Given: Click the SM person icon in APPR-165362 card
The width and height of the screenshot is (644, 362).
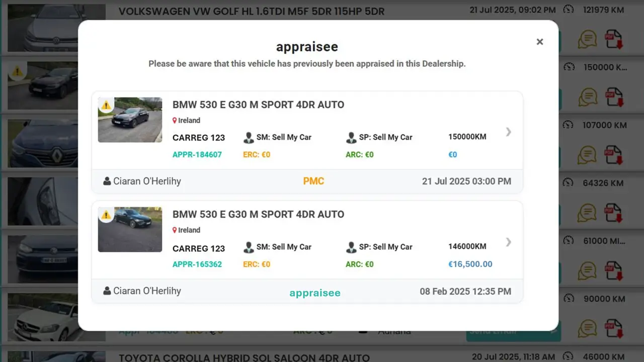Looking at the screenshot, I should (249, 247).
